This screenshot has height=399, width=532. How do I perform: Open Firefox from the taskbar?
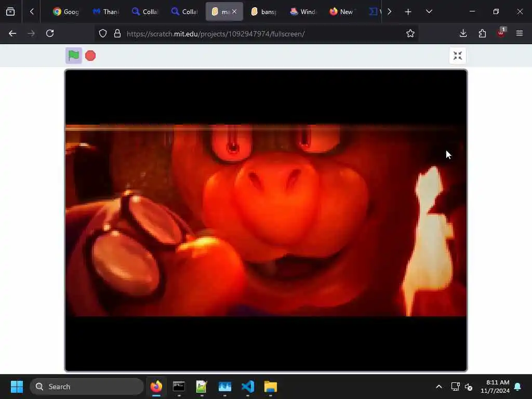click(156, 387)
